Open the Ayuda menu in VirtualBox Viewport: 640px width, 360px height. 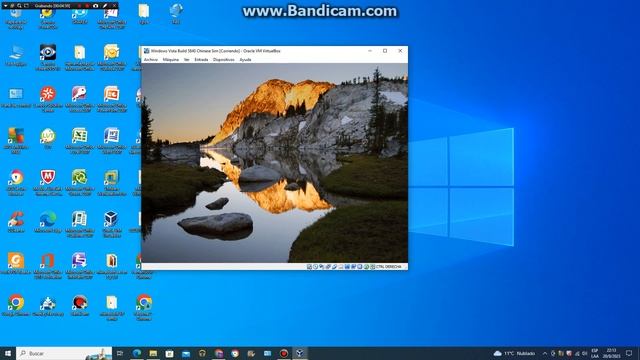click(245, 60)
